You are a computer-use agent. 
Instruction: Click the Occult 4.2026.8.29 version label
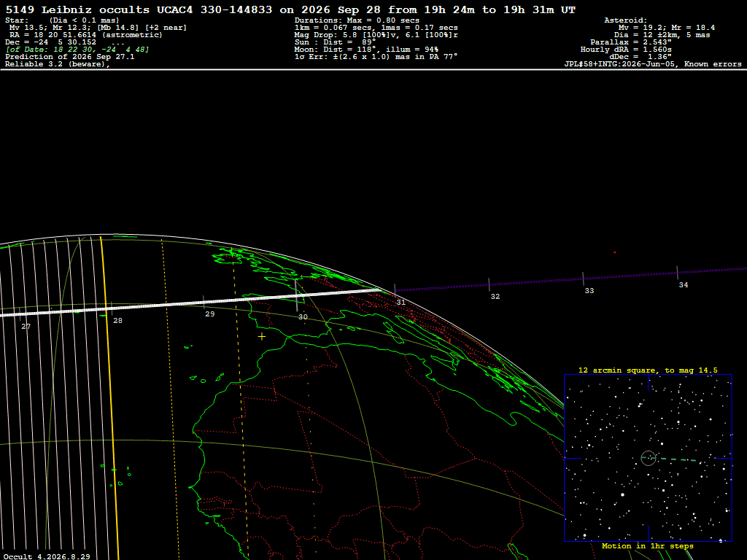47,556
